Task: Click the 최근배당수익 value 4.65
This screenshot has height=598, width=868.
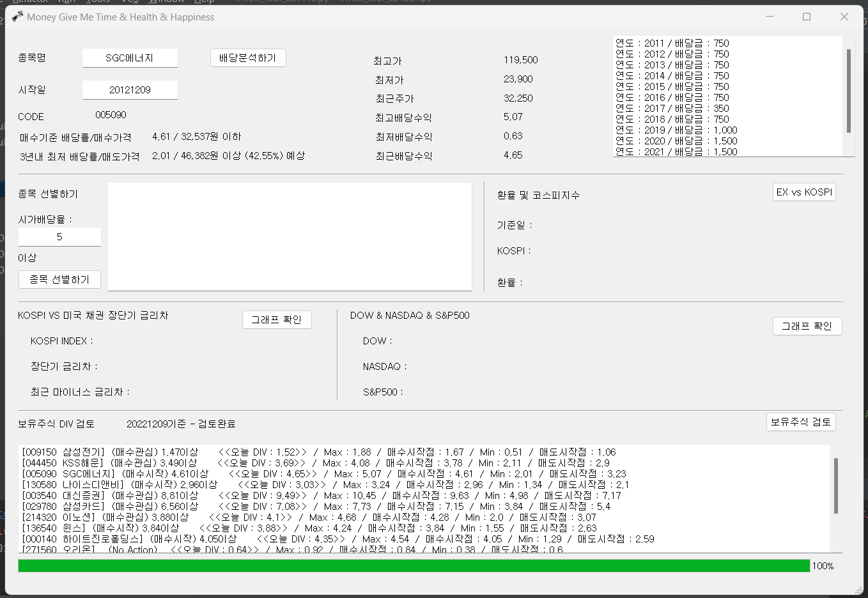Action: pos(513,155)
